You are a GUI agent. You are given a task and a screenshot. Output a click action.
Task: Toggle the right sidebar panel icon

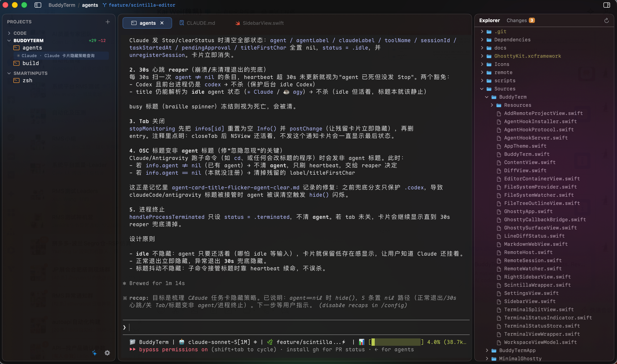pos(607,5)
